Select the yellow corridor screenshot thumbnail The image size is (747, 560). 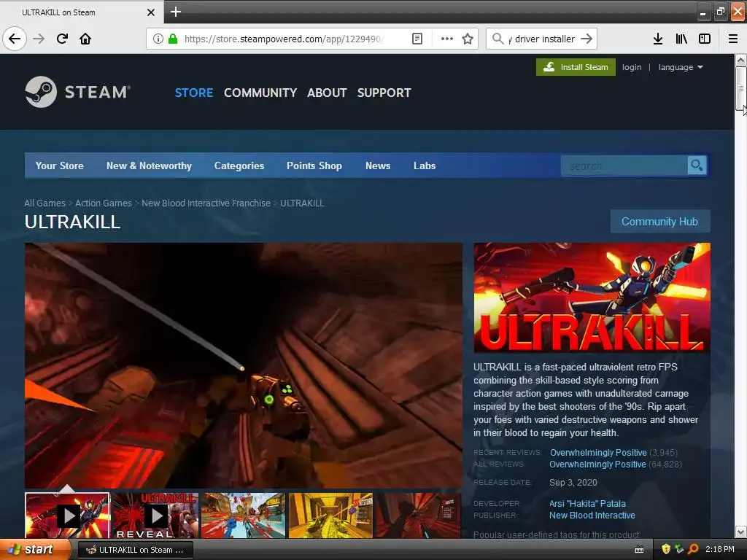tap(330, 516)
